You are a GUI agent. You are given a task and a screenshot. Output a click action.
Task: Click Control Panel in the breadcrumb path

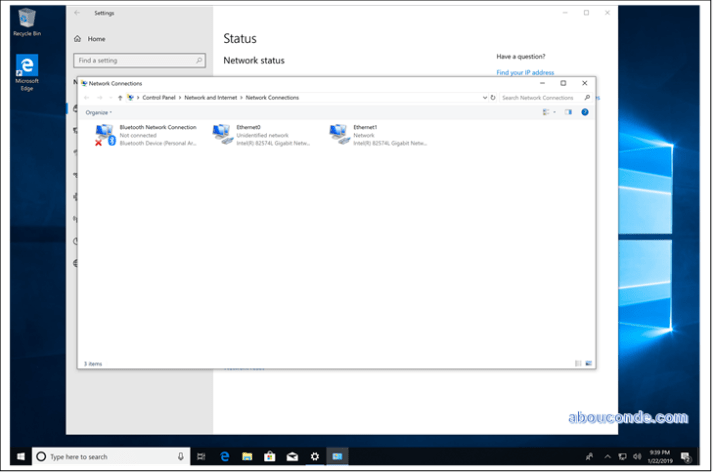[x=159, y=98]
